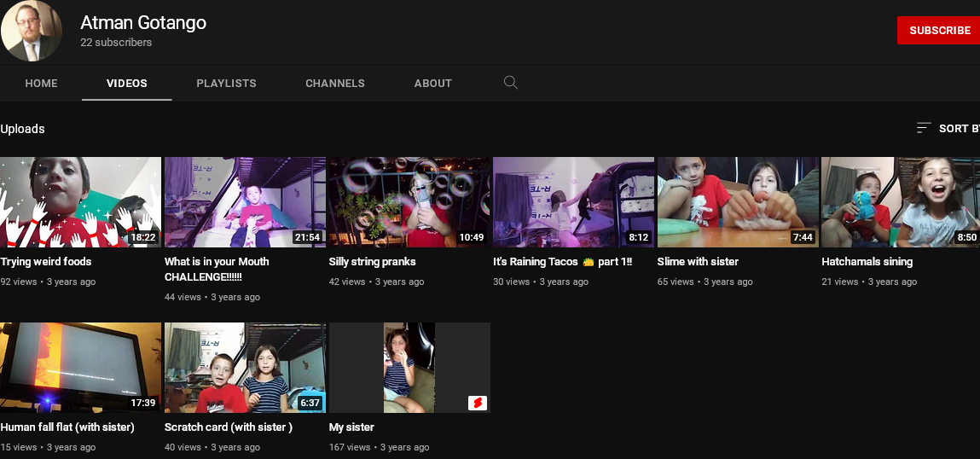This screenshot has height=459, width=980.
Task: Click the 7:44 duration badge
Action: pos(803,238)
